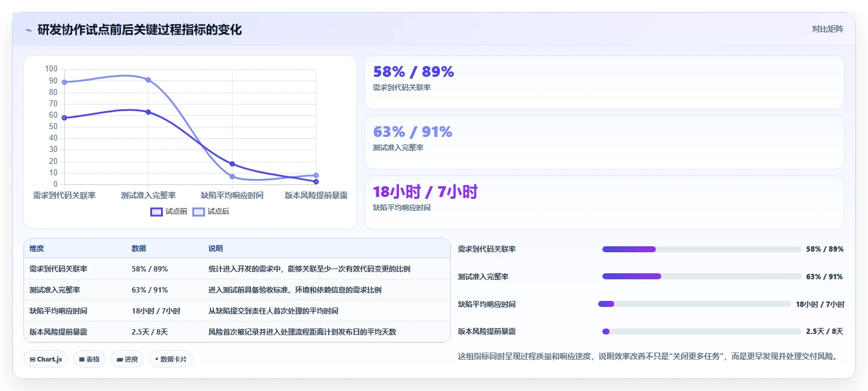Click the 表格 chip
The image size is (868, 391).
(90, 359)
